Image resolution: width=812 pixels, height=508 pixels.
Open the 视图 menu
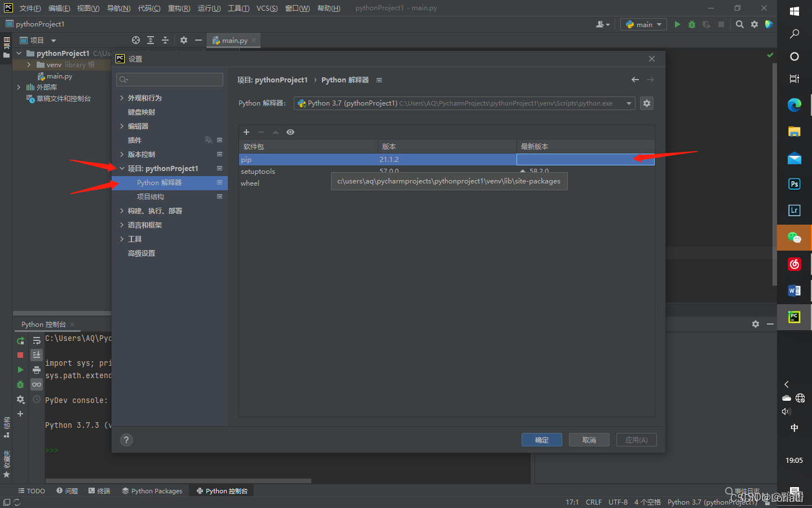(89, 8)
